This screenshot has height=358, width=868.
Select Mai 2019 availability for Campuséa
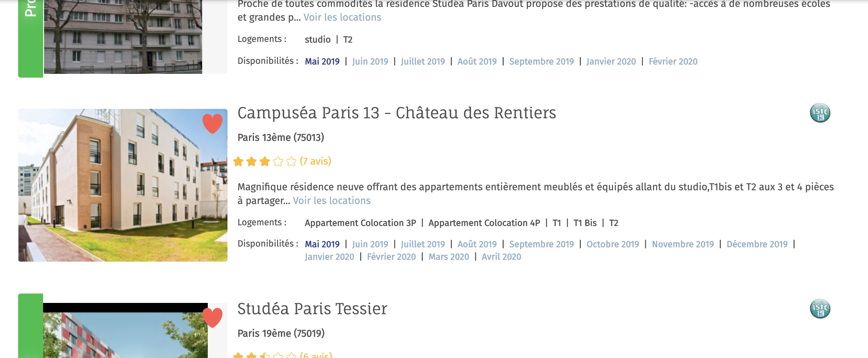[x=322, y=244]
